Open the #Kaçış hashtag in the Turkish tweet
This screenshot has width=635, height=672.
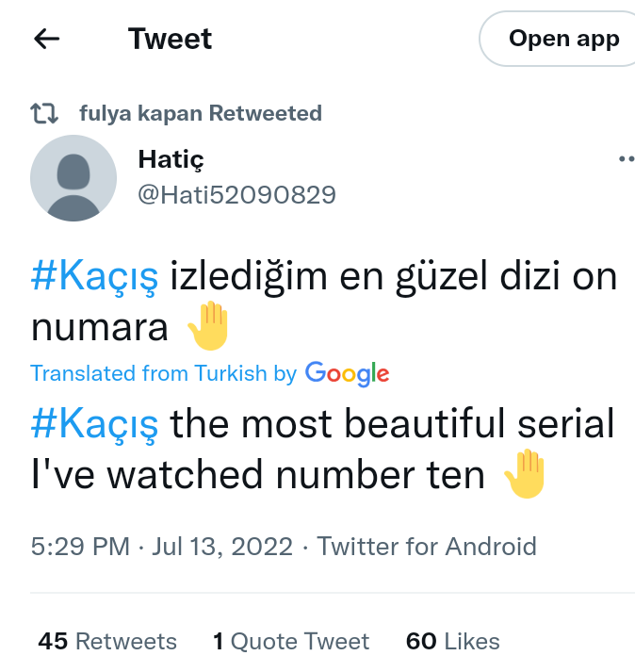tap(94, 278)
